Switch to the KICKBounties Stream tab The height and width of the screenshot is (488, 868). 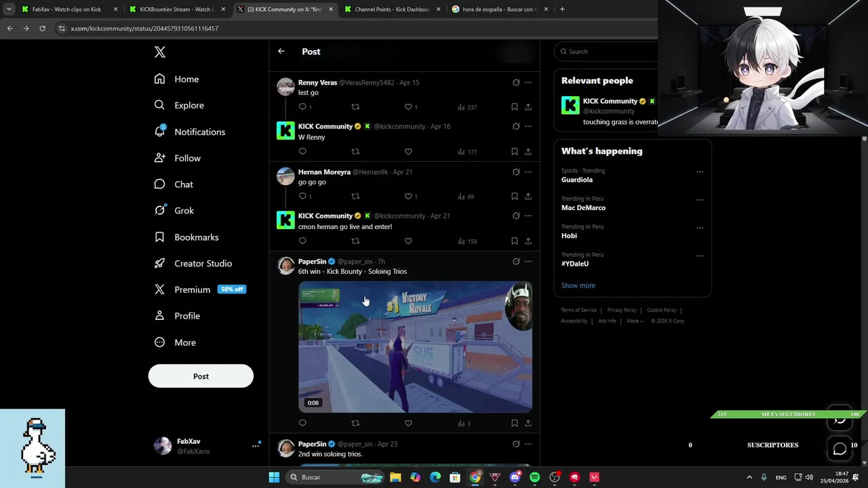pos(176,9)
